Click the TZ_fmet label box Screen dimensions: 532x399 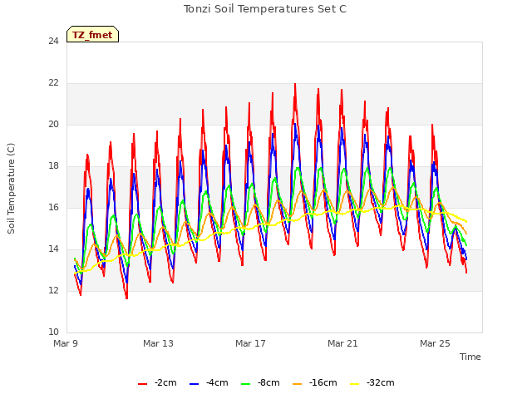[x=92, y=34]
